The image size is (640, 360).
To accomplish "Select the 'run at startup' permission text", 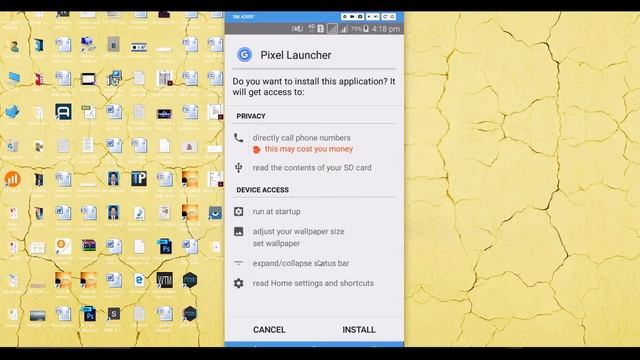I will coord(276,211).
